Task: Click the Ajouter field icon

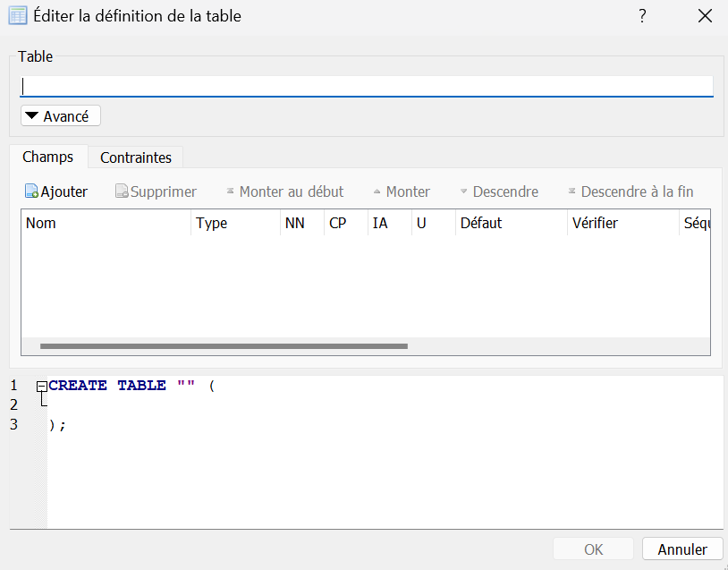Action: pyautogui.click(x=31, y=191)
